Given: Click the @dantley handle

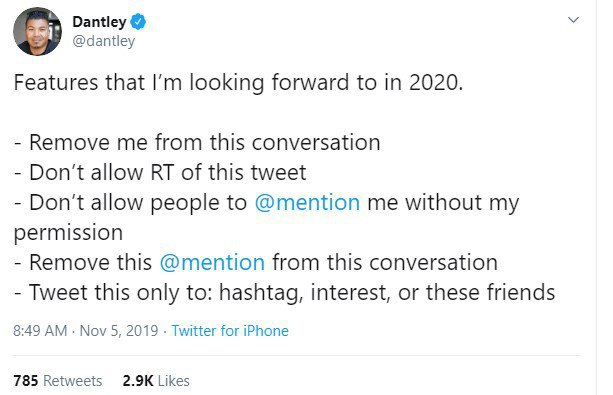Looking at the screenshot, I should 104,41.
